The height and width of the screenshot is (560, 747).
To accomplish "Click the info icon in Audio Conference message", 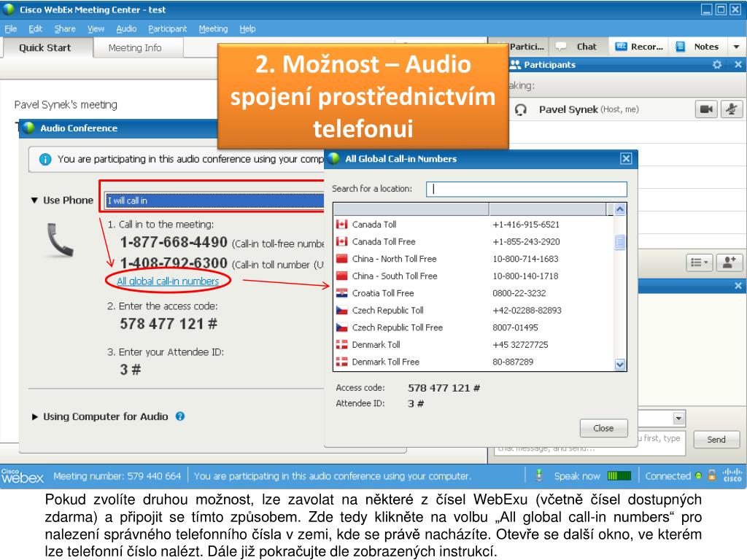I will point(45,160).
